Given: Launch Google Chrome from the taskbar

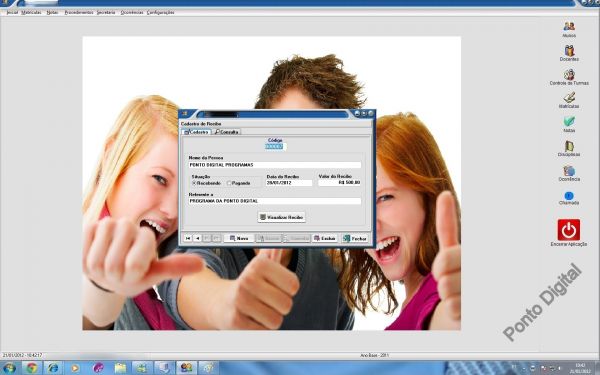Looking at the screenshot, I should [x=32, y=368].
